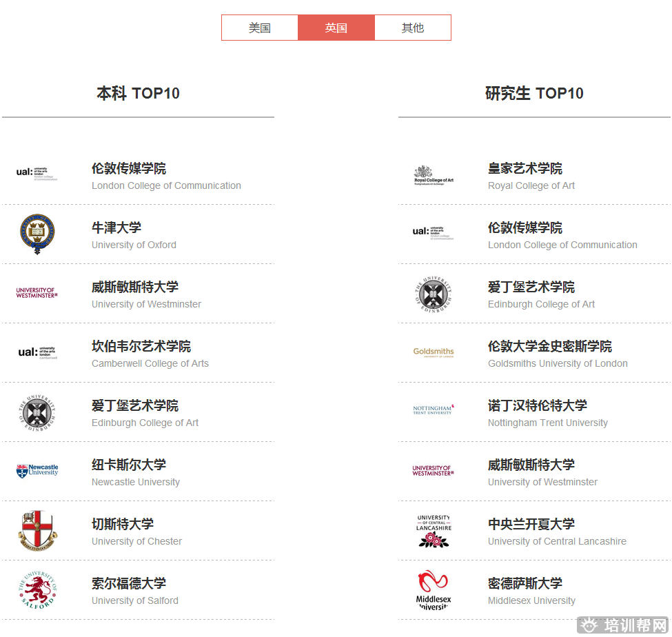Image resolution: width=672 pixels, height=637 pixels.
Task: Click the 'University of Chester' text
Action: tap(136, 541)
